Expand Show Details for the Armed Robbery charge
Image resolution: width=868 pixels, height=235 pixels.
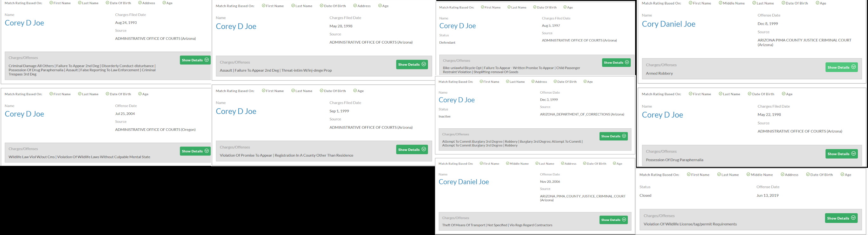[x=841, y=68]
